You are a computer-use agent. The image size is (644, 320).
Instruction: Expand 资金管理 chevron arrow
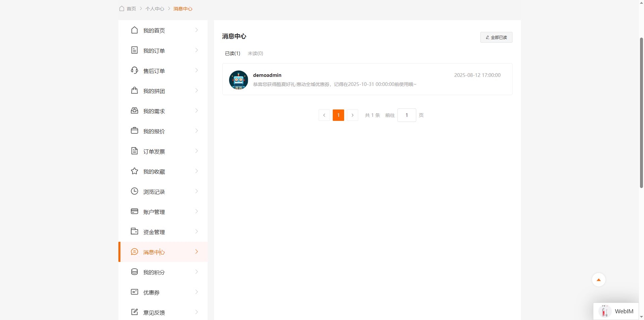tap(197, 232)
